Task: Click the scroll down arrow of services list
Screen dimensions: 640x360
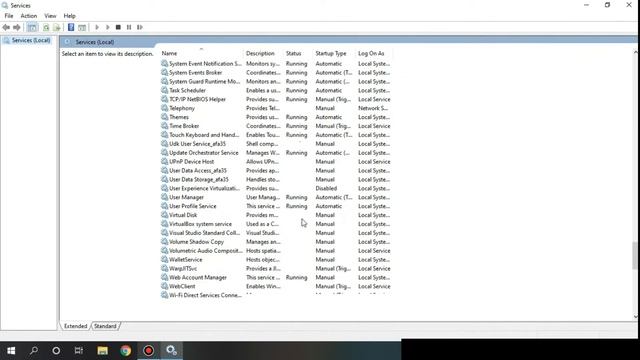Action: (635, 316)
